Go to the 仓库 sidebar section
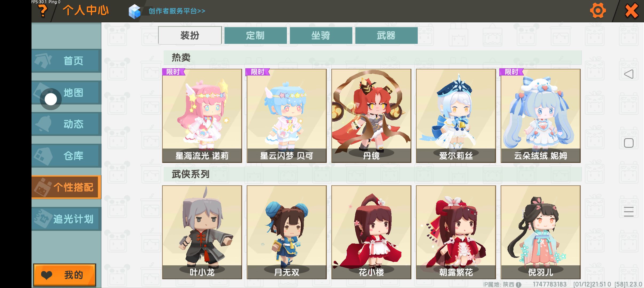644x288 pixels. click(x=66, y=156)
